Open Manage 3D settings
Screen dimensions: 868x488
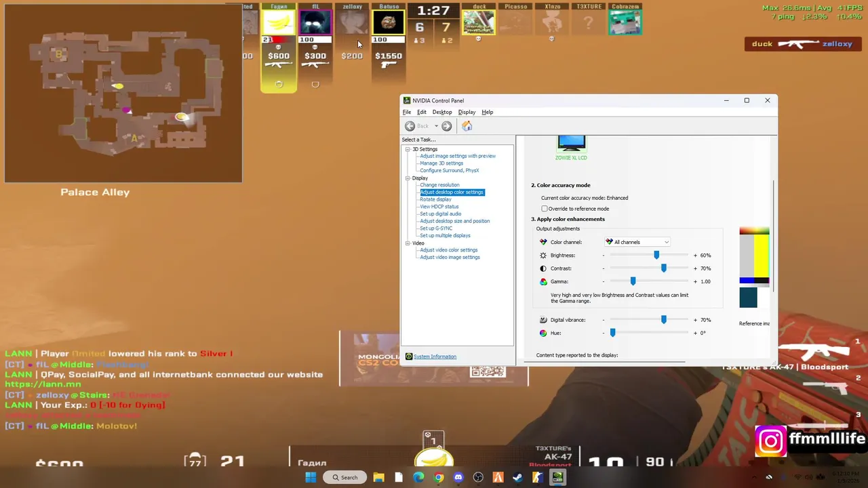[x=441, y=163]
